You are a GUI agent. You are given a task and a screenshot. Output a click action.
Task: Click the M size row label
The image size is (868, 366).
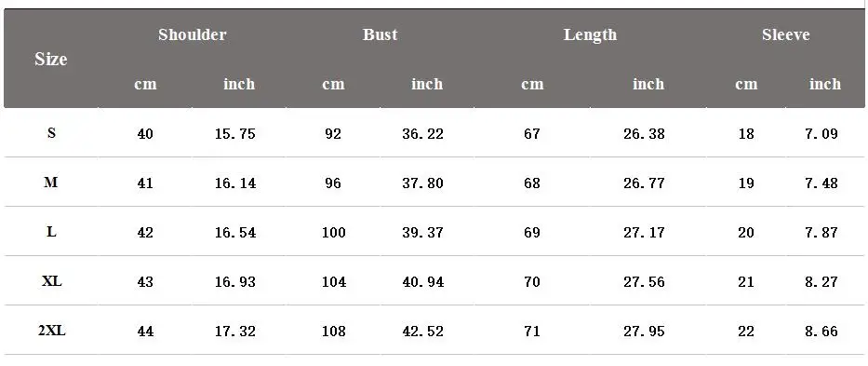pyautogui.click(x=51, y=183)
